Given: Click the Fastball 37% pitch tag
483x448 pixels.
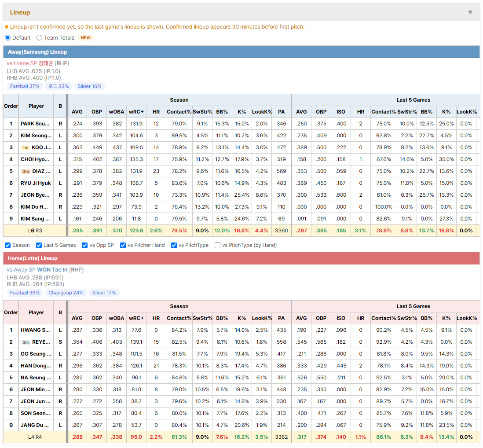Looking at the screenshot, I should (25, 86).
